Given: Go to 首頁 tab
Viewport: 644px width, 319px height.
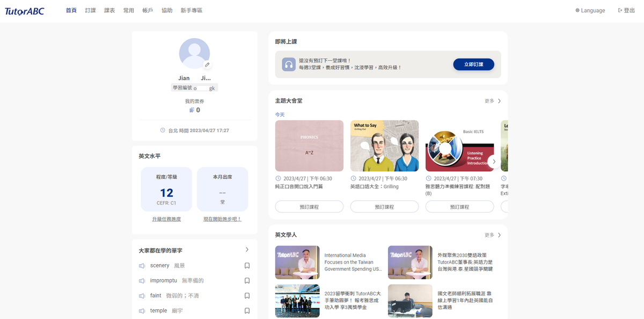Looking at the screenshot, I should click(71, 11).
